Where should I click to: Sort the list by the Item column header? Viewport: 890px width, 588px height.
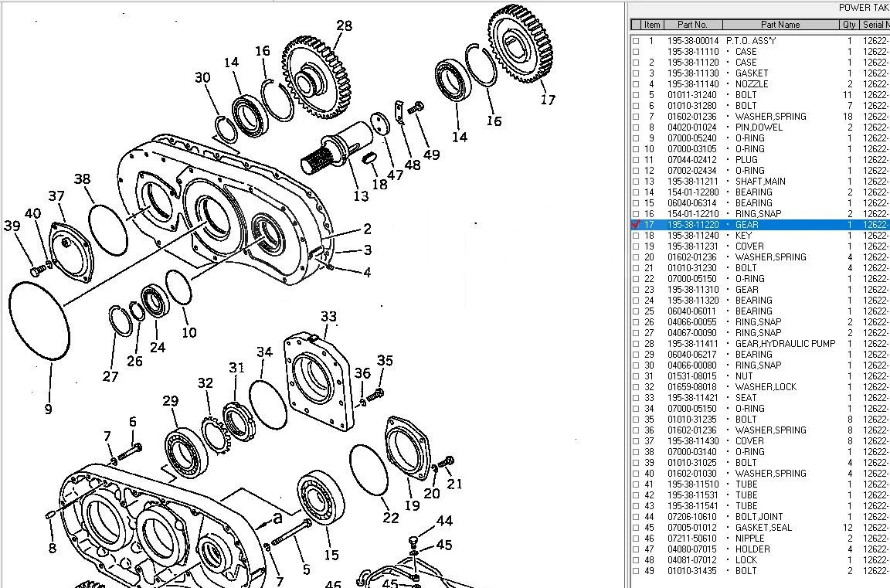(653, 25)
